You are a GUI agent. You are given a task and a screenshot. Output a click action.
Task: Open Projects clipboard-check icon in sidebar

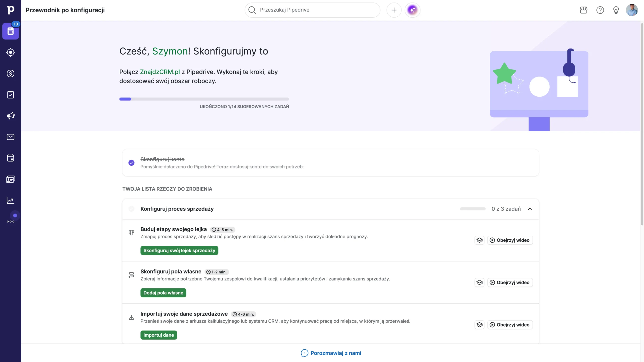11,95
